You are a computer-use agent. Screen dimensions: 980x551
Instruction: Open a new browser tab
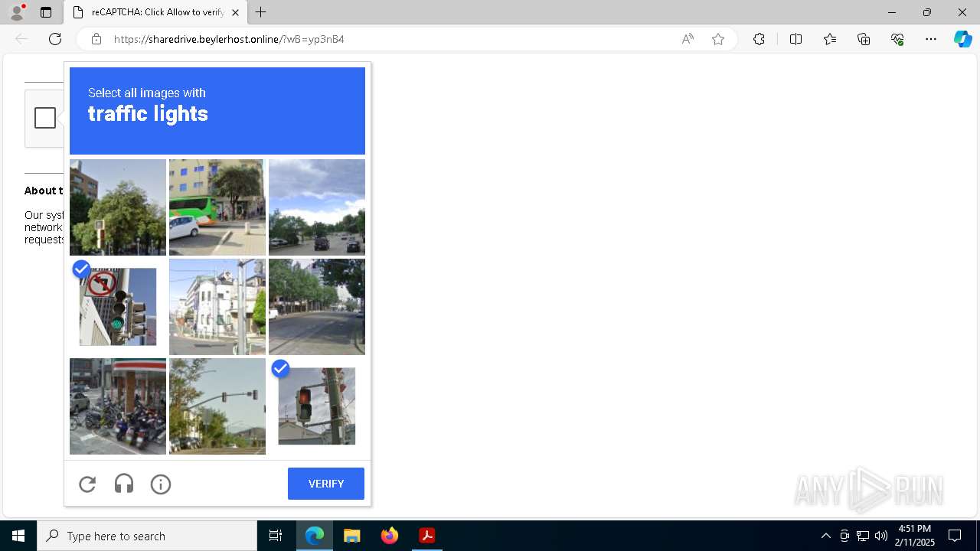click(x=261, y=12)
